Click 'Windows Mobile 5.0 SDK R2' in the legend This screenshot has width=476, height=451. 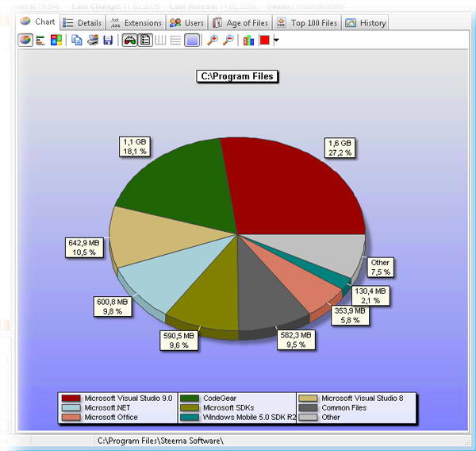[249, 418]
